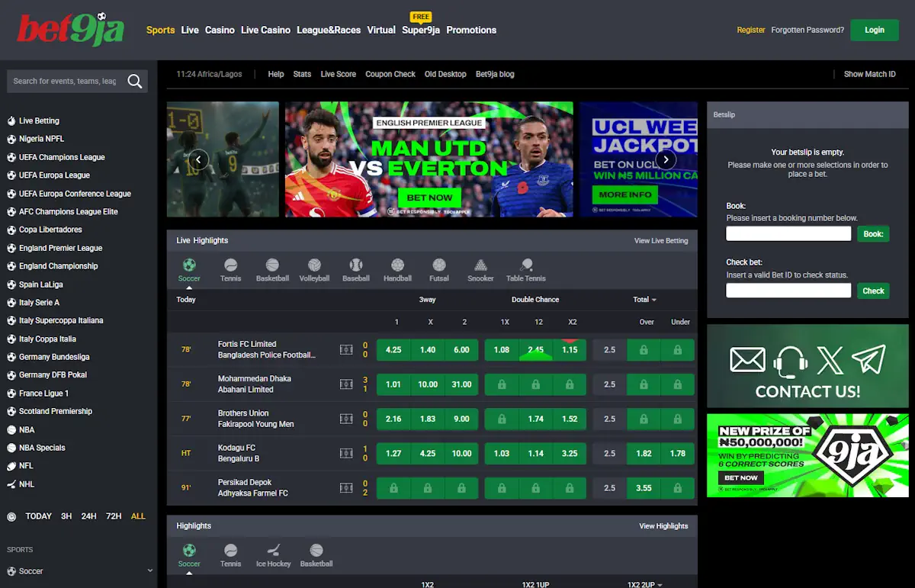Screen dimensions: 915x588
Task: Open the Promotions menu
Action: (471, 31)
